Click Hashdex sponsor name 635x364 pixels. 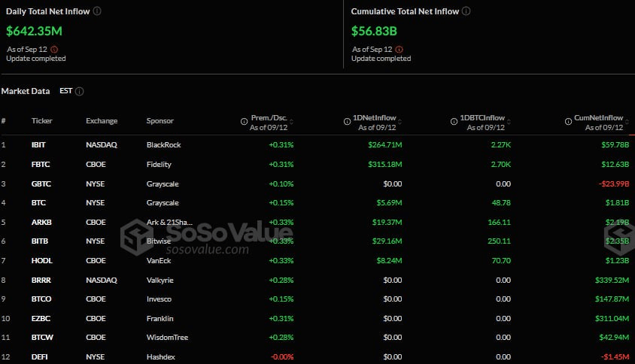161,357
